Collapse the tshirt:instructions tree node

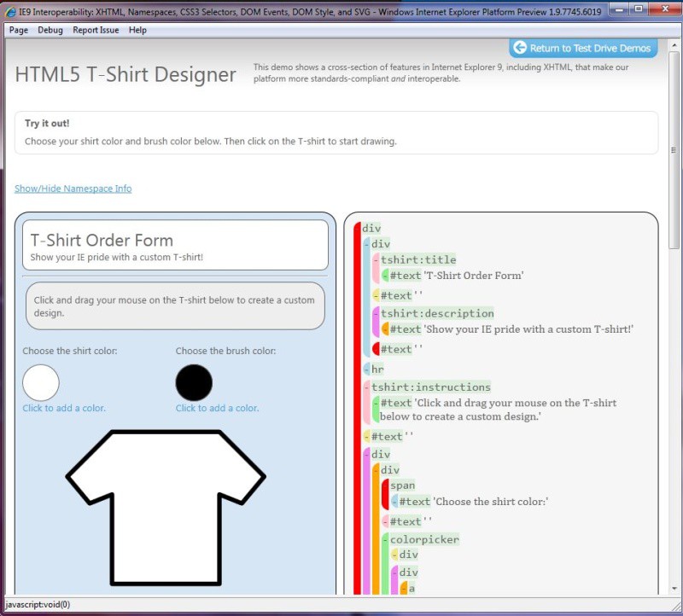click(x=367, y=387)
